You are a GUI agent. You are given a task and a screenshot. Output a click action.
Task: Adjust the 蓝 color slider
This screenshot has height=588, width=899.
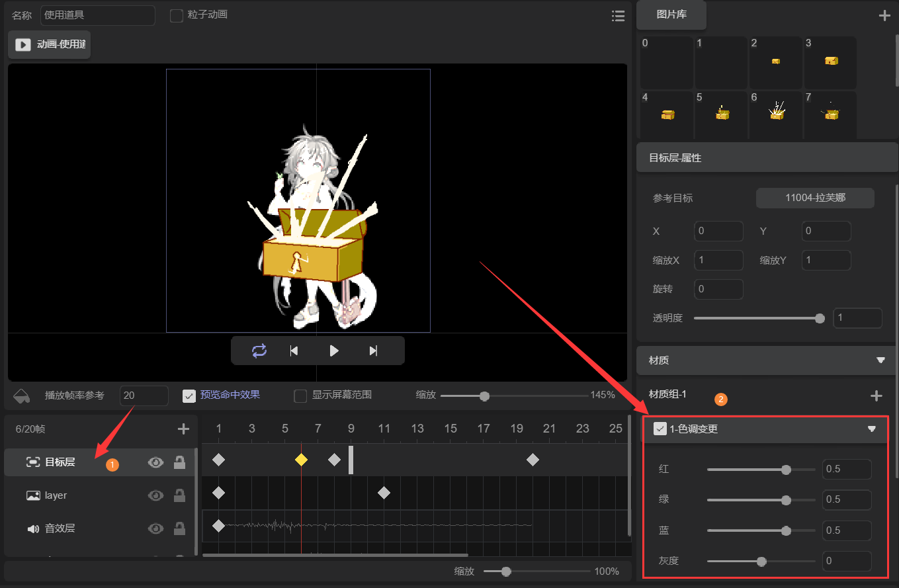[x=761, y=530]
